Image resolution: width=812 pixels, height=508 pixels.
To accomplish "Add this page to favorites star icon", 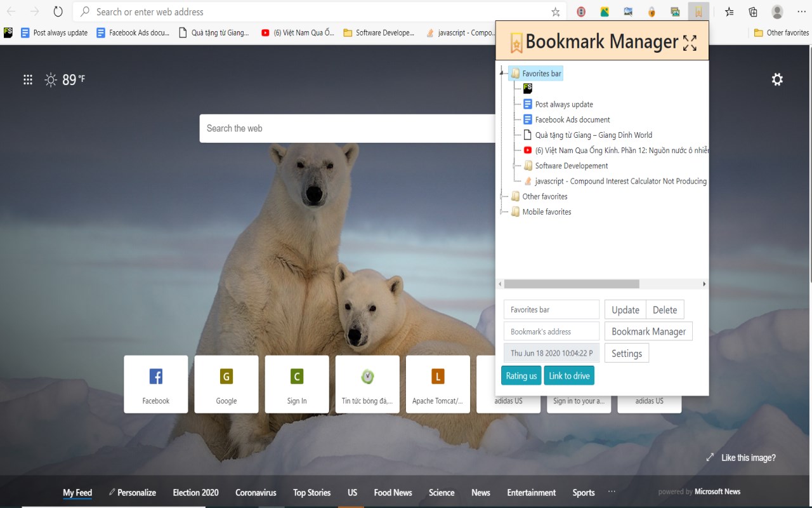I will click(556, 11).
